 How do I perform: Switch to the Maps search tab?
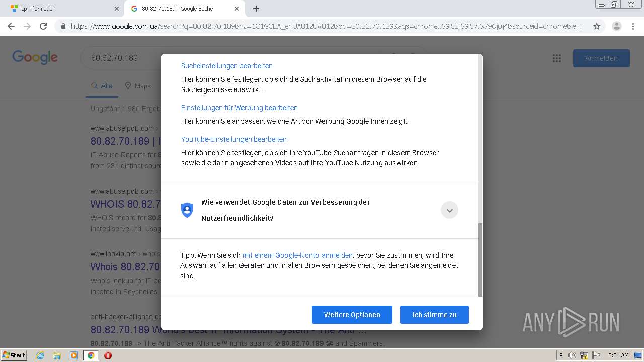(x=138, y=86)
